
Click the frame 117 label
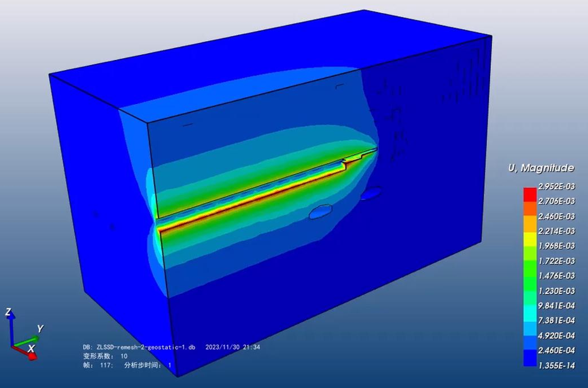pos(98,365)
